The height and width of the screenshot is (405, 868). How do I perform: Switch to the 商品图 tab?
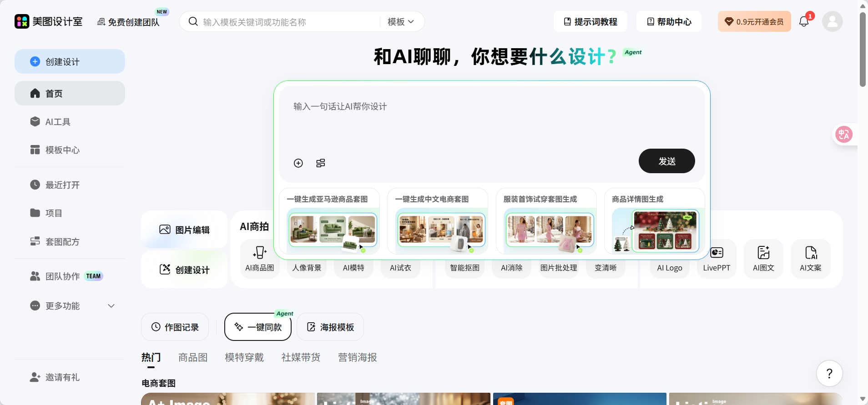point(193,357)
